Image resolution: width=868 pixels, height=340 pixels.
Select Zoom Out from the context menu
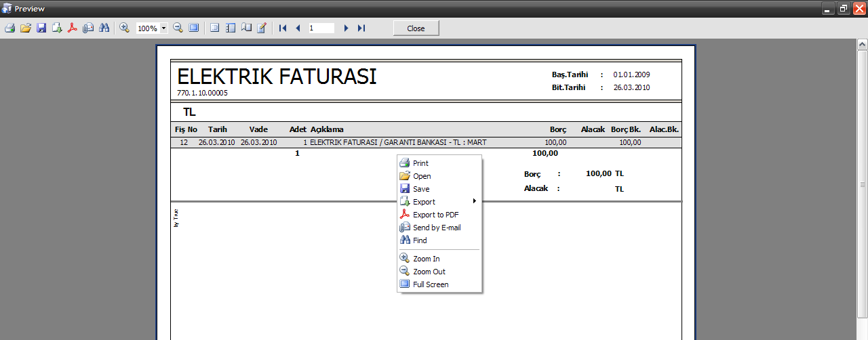coord(429,272)
